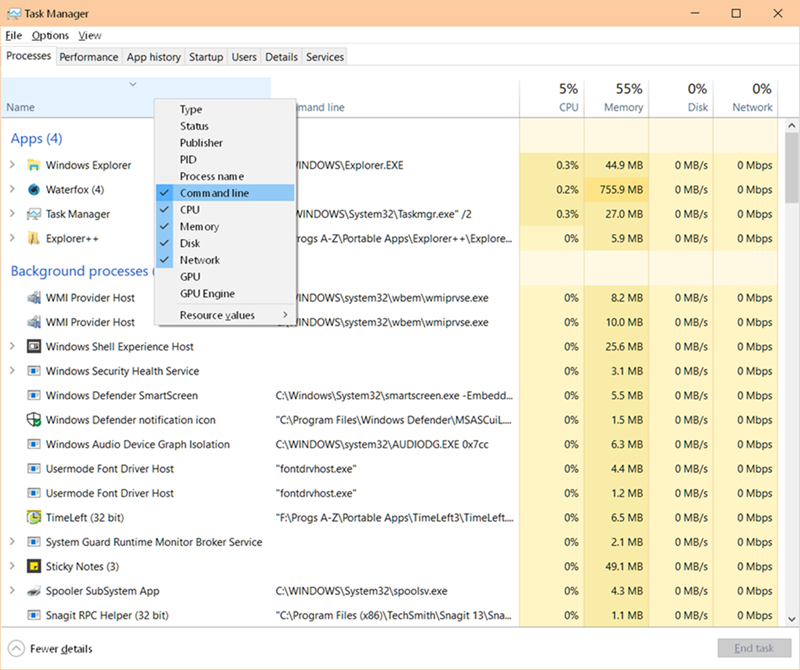The image size is (800, 670).
Task: Click the TimeLeft clock icon
Action: (x=34, y=517)
